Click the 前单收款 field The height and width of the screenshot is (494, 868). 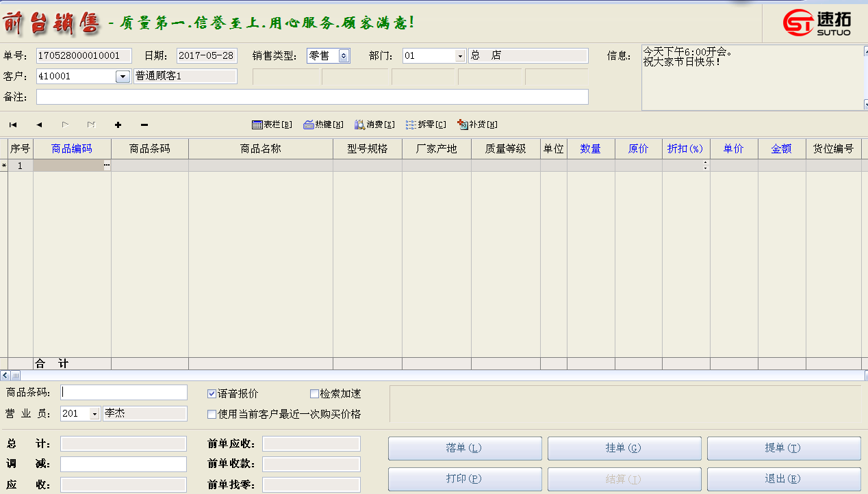tap(311, 464)
